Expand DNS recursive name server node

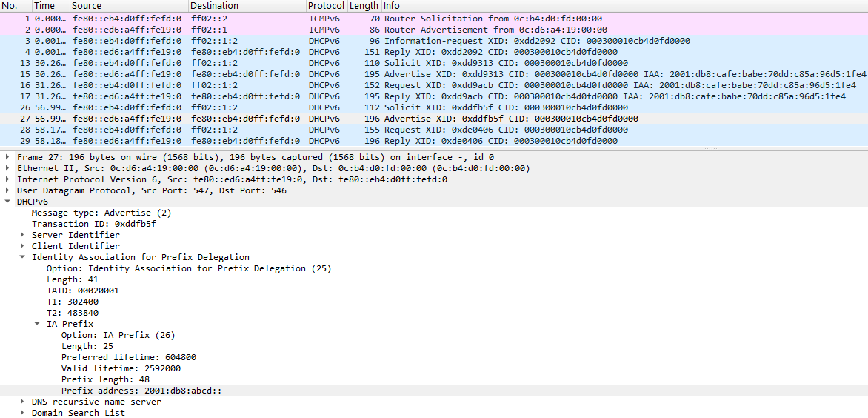point(22,402)
